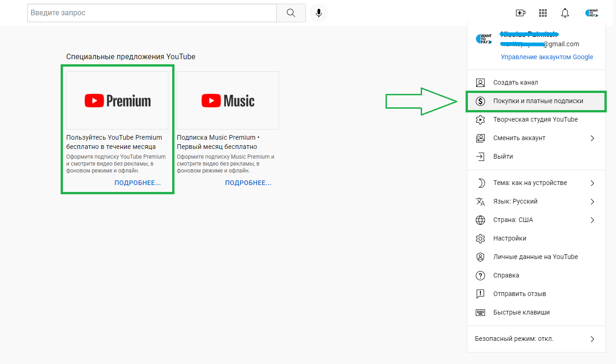616x364 pixels.
Task: Click the Create channel person icon
Action: click(480, 82)
